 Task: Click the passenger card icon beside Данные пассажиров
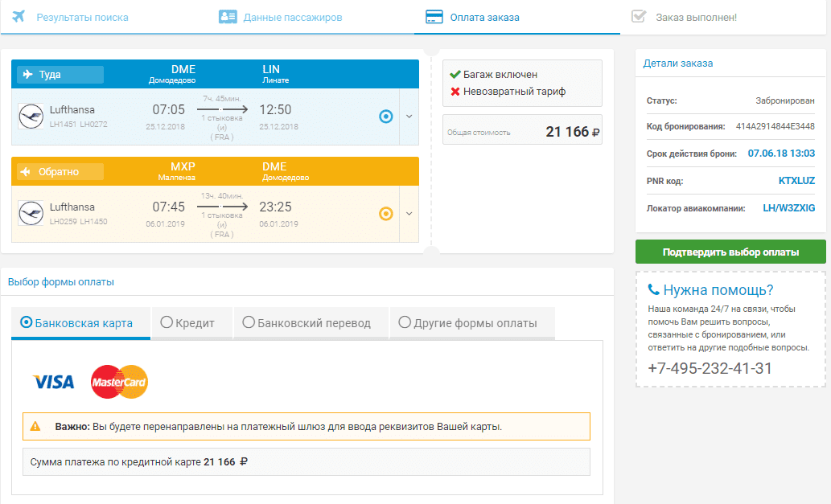[228, 17]
